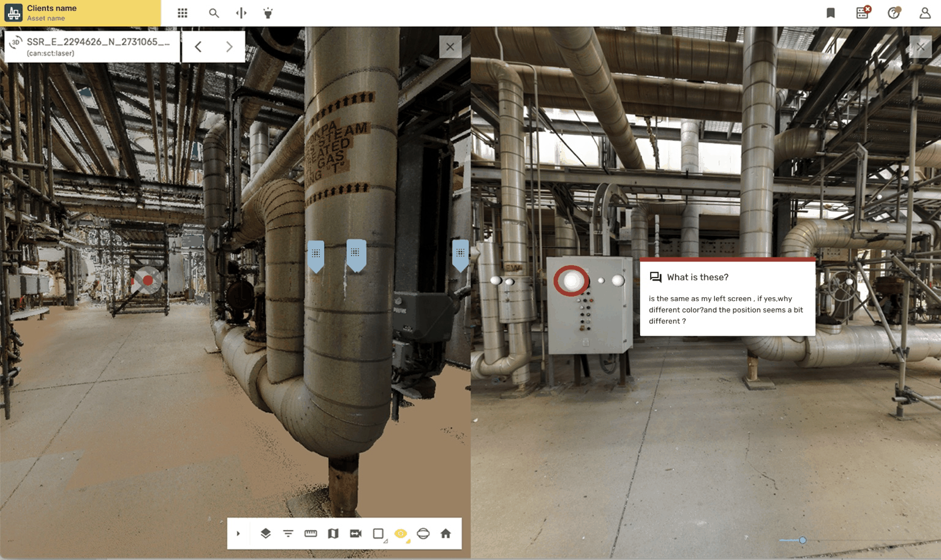Screen dimensions: 941x560
Task: Open the apps grid menu
Action: pyautogui.click(x=183, y=13)
